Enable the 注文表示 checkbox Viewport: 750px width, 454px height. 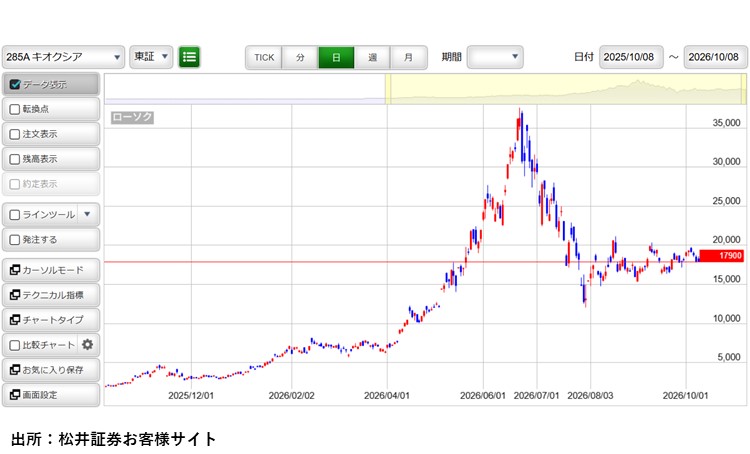(x=15, y=134)
